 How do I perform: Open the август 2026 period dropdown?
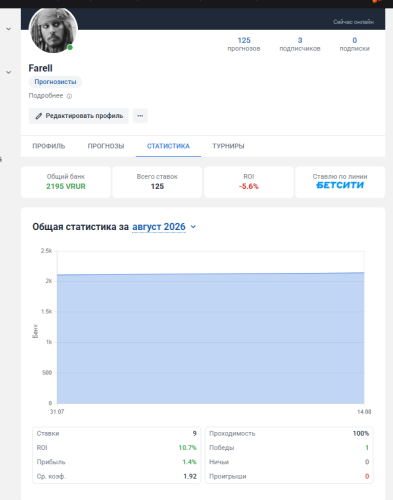(159, 227)
